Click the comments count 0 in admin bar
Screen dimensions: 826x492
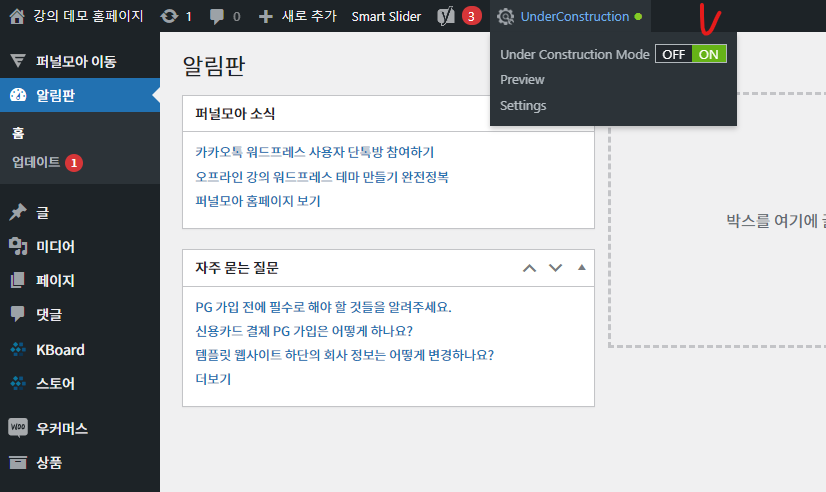[237, 17]
